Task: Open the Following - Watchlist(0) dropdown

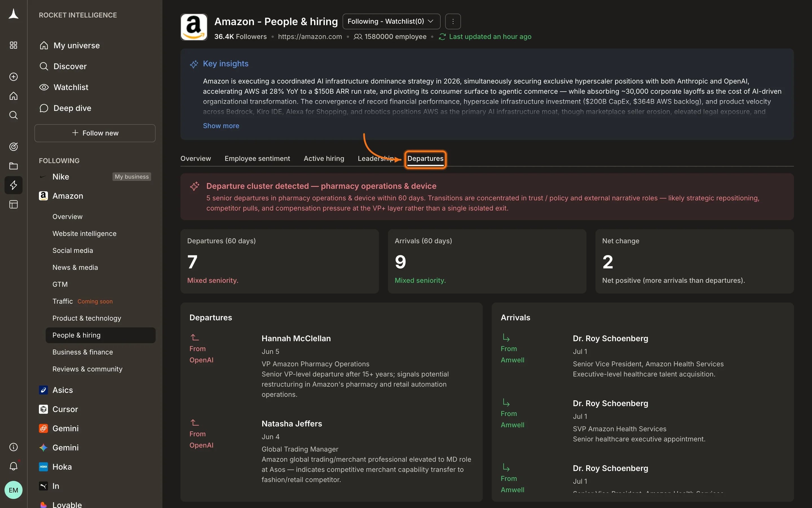Action: point(391,21)
